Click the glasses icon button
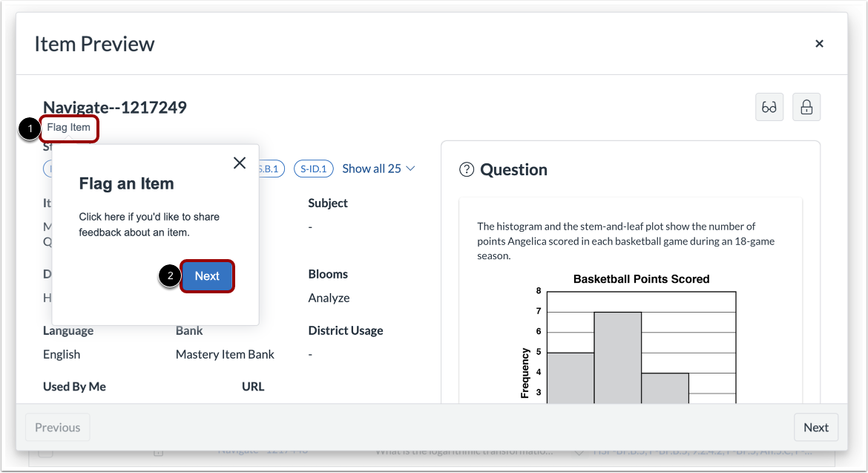The image size is (868, 473). [x=769, y=108]
